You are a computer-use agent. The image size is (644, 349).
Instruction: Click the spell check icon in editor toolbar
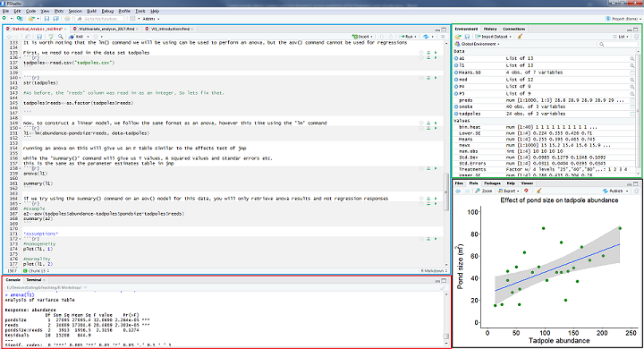point(51,37)
